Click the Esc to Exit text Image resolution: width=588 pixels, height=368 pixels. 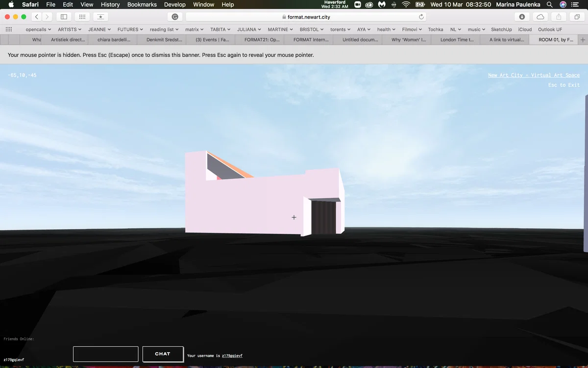tap(564, 85)
